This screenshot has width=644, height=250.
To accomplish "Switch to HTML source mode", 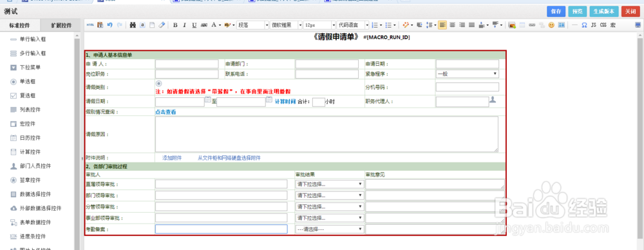I will point(90,25).
